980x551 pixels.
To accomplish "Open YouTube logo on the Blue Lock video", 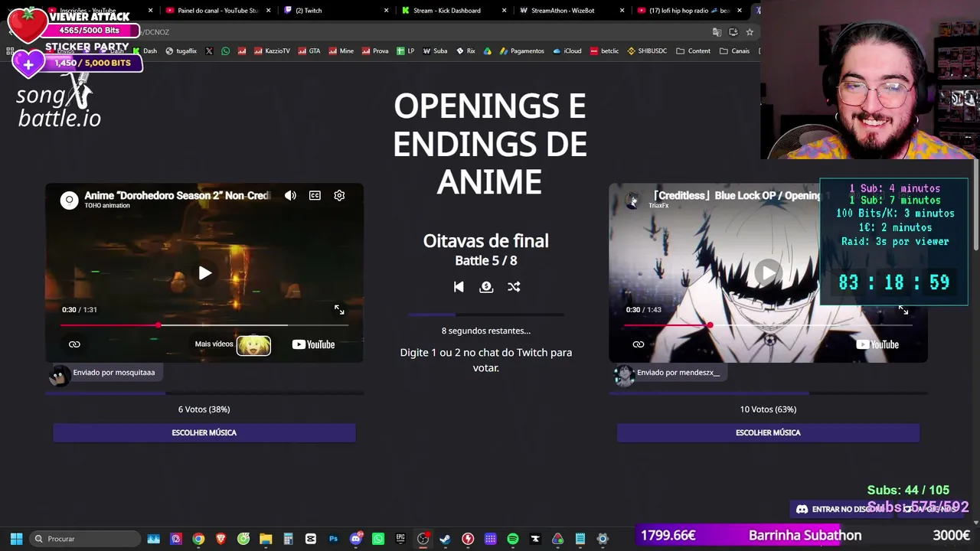I will click(x=877, y=344).
